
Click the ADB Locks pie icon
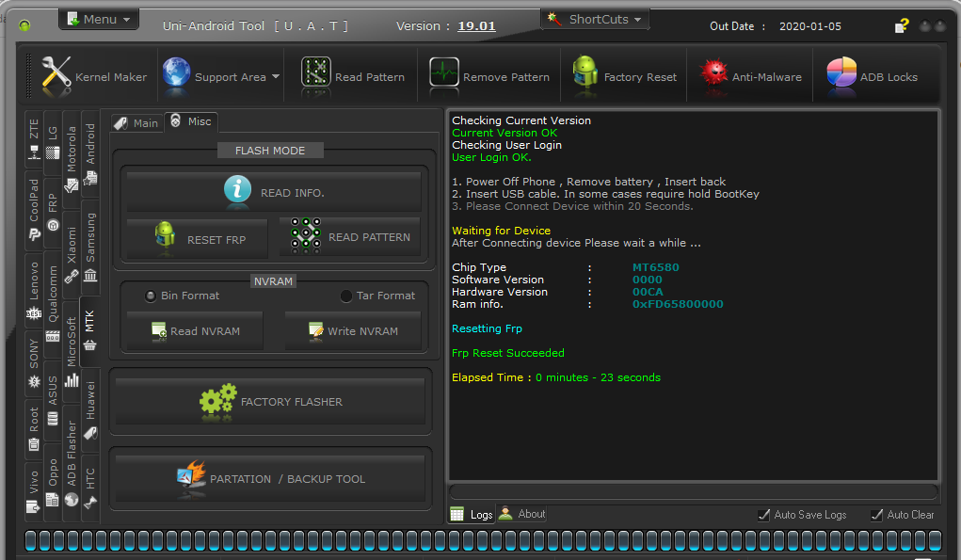[841, 72]
